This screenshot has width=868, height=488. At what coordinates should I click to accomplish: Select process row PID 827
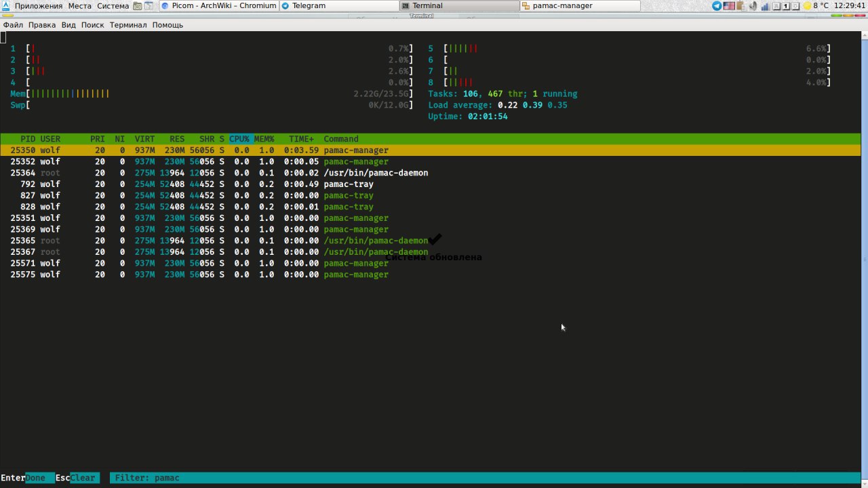431,195
